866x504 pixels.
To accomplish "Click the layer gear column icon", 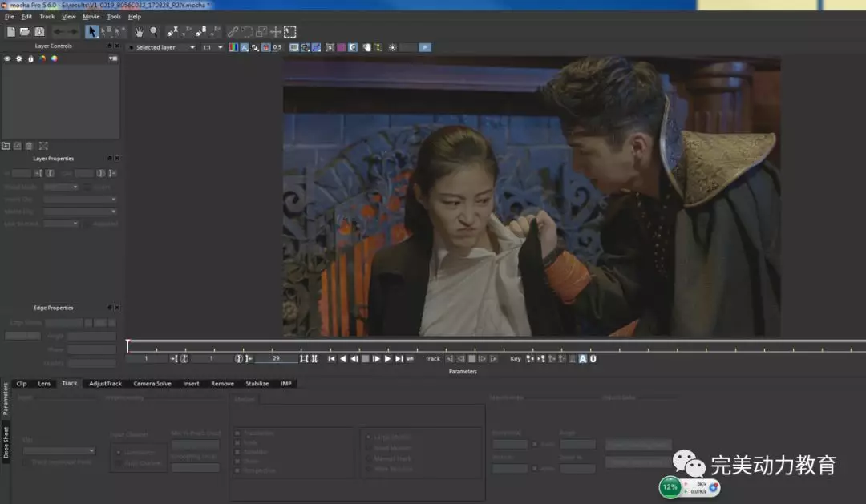I will pos(18,58).
